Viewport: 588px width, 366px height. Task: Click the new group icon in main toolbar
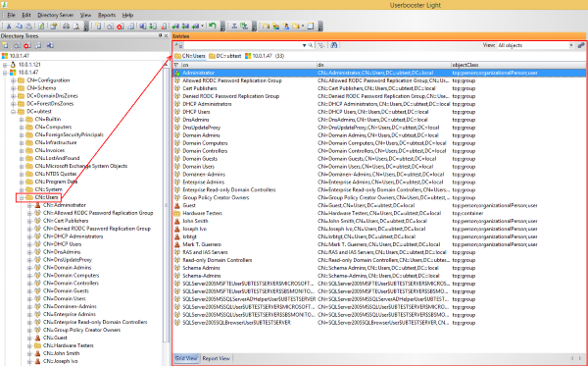click(x=276, y=26)
